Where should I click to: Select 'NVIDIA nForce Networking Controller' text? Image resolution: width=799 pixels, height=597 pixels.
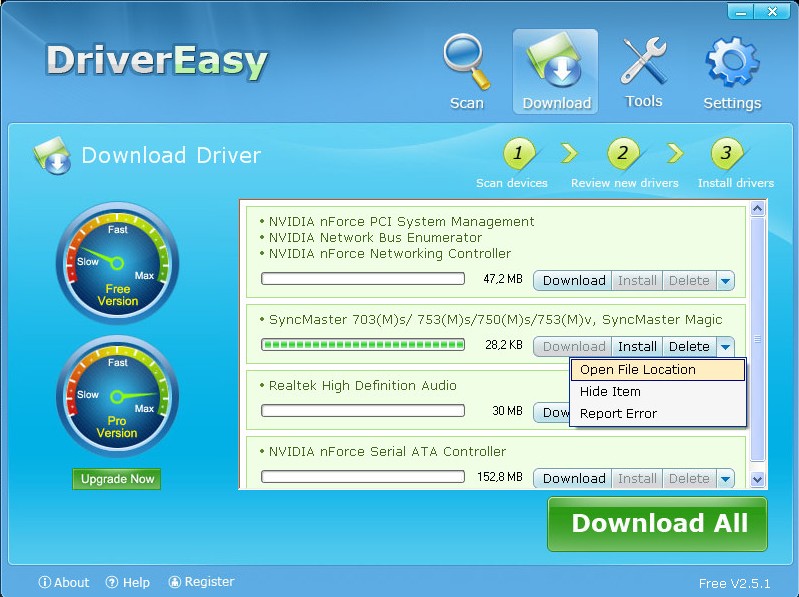point(389,254)
